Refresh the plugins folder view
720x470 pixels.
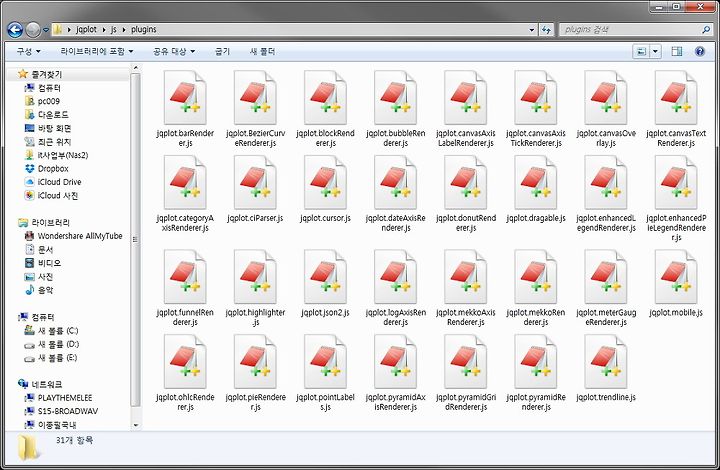coord(546,30)
